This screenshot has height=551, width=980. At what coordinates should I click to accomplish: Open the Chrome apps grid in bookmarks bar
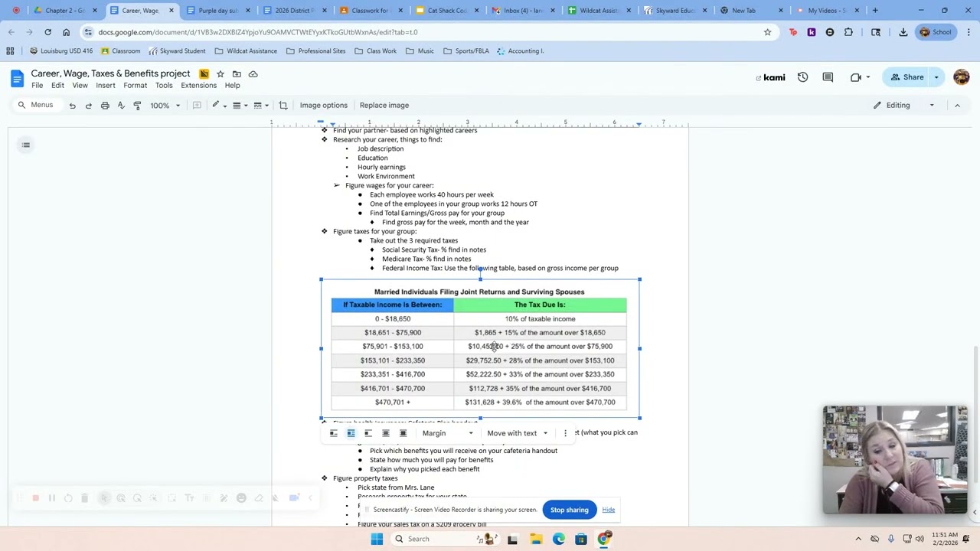tap(10, 51)
